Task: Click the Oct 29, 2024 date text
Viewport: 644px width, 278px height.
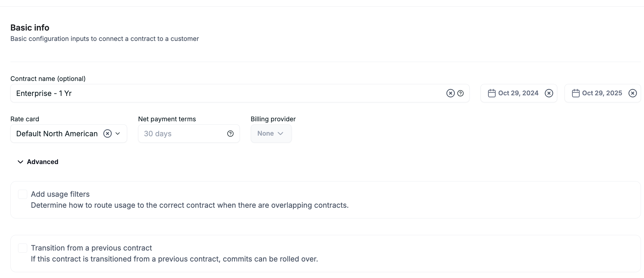Action: coord(518,93)
